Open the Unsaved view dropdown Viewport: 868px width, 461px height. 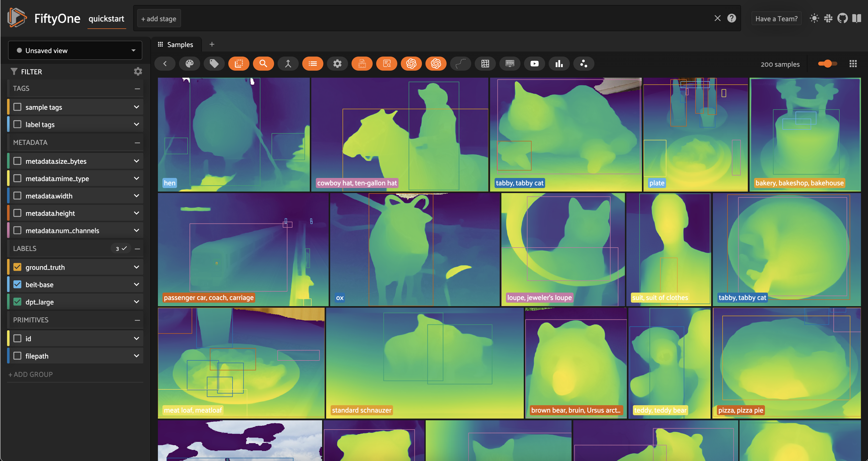click(x=75, y=51)
